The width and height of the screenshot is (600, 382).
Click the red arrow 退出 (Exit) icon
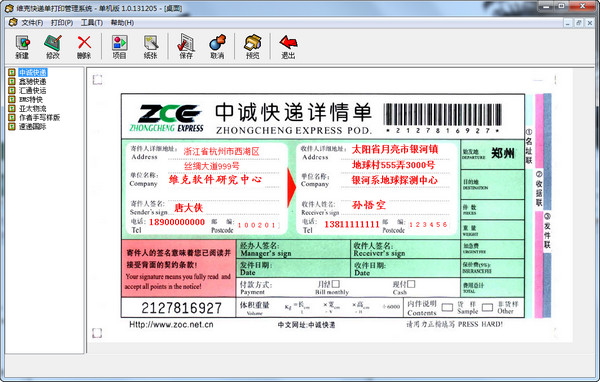point(288,46)
